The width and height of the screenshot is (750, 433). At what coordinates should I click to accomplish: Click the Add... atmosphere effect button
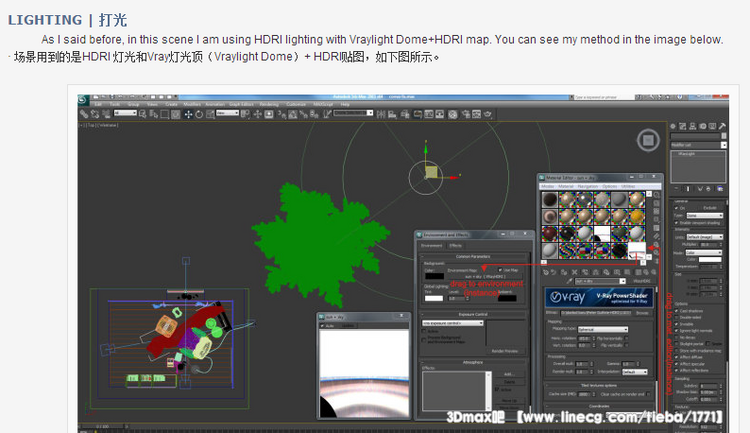click(x=509, y=374)
